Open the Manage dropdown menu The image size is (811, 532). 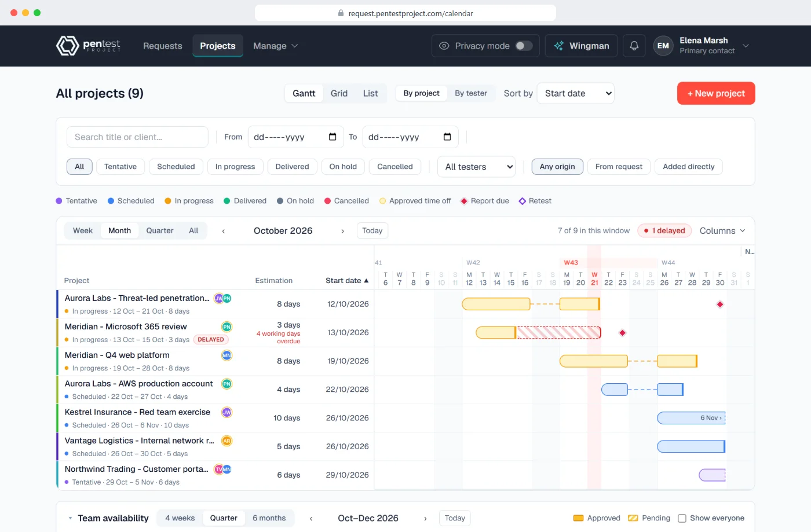pyautogui.click(x=275, y=46)
